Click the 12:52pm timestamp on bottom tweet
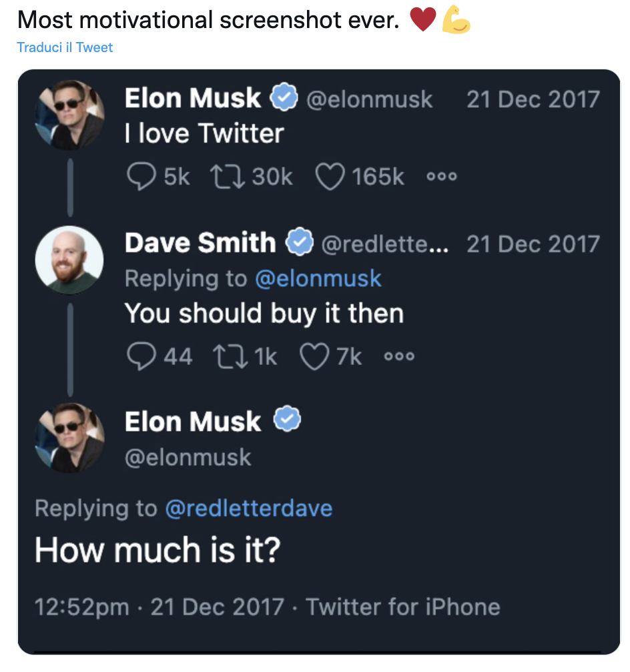630x672 pixels. click(x=82, y=607)
